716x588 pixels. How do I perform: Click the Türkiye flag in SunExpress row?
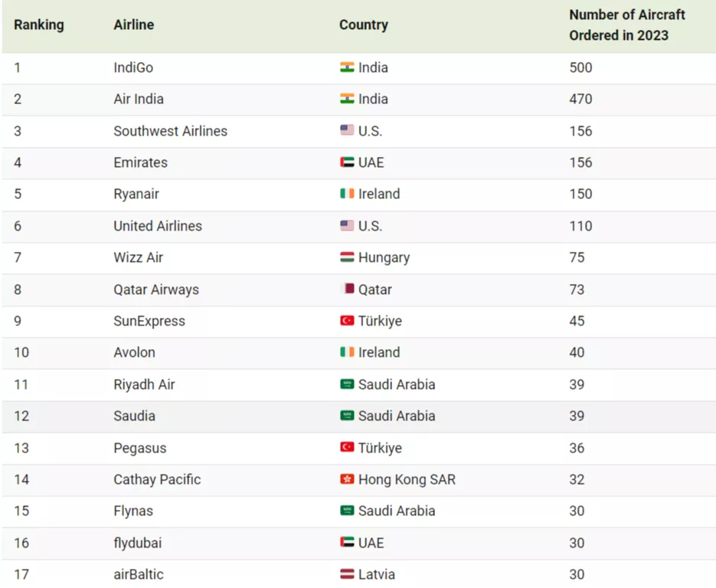(347, 321)
